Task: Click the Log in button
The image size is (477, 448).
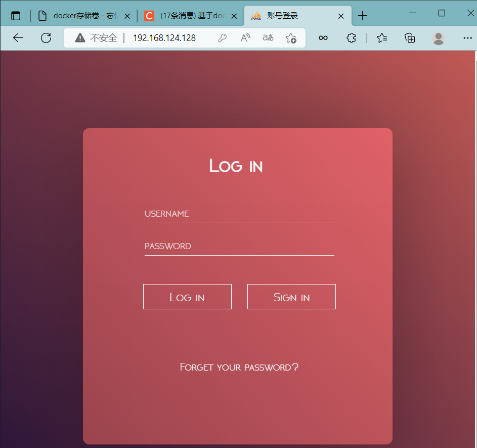Action: 187,297
